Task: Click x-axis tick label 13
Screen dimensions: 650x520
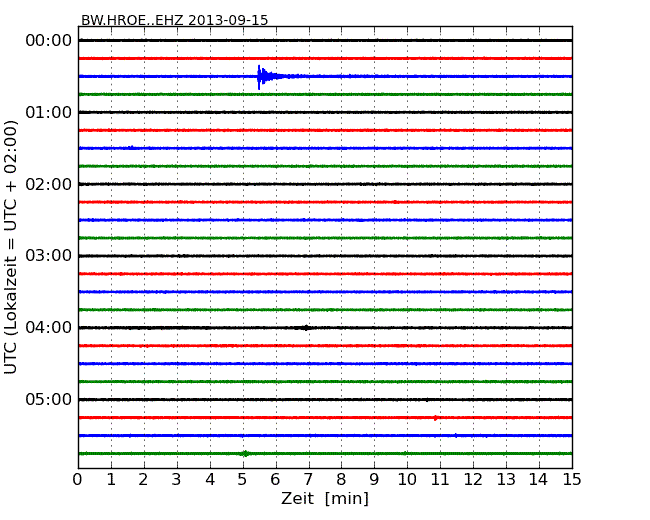Action: click(506, 480)
